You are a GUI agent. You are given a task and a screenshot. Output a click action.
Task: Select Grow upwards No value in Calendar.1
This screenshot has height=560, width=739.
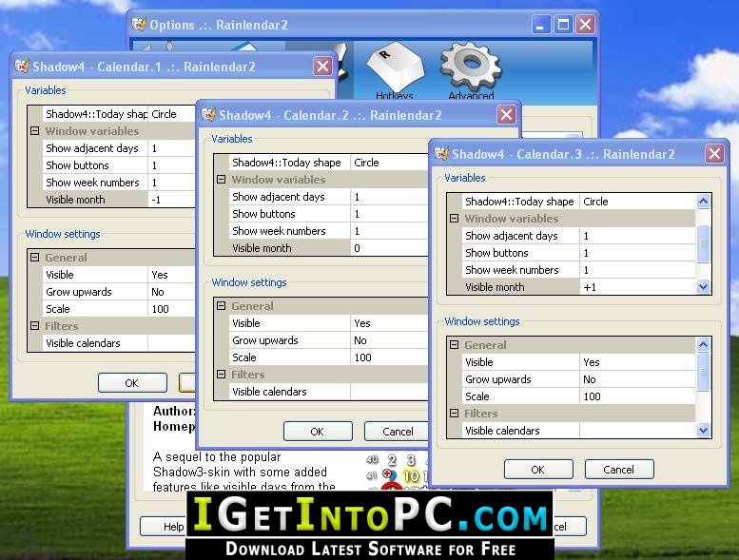pyautogui.click(x=171, y=291)
